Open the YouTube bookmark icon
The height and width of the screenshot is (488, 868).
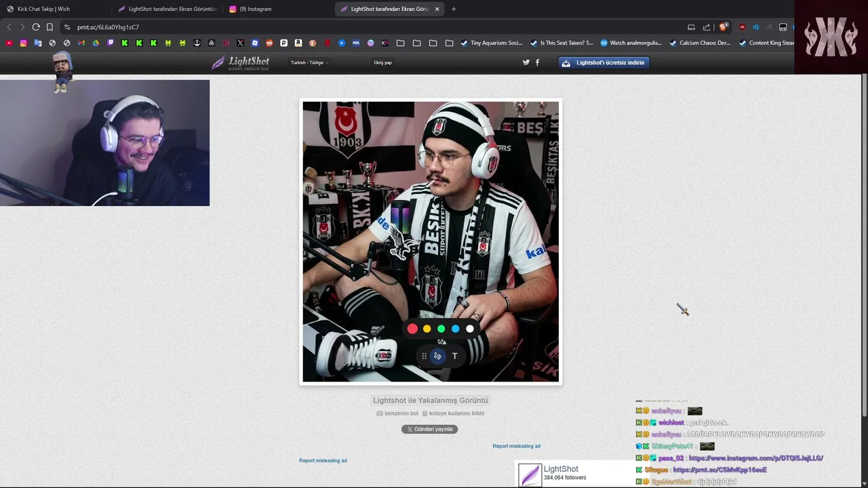(9, 43)
